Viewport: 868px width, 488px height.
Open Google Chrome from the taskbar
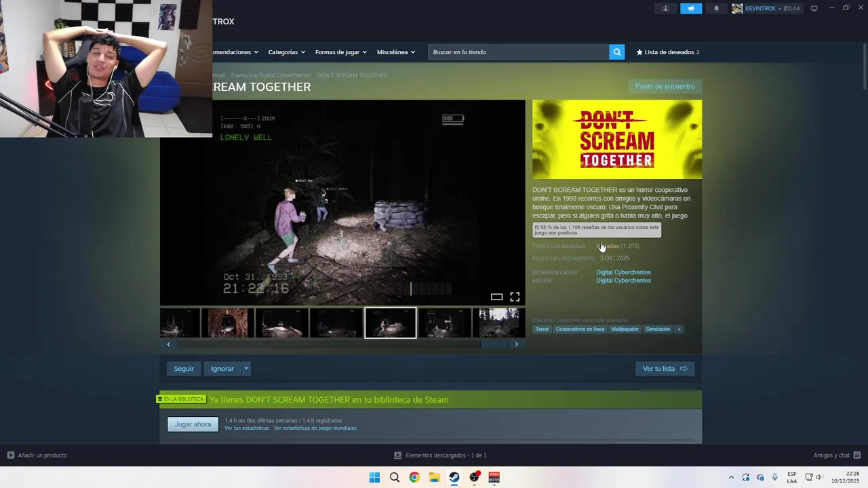414,477
